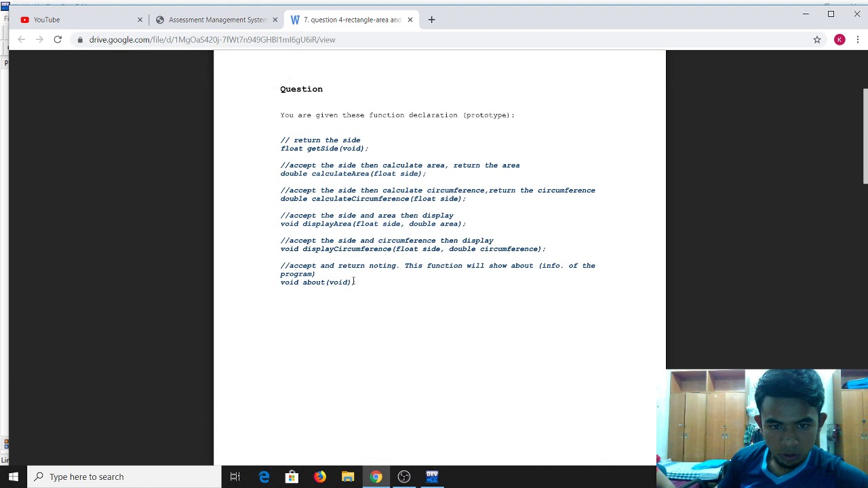
Task: Reload the current page
Action: [x=58, y=39]
